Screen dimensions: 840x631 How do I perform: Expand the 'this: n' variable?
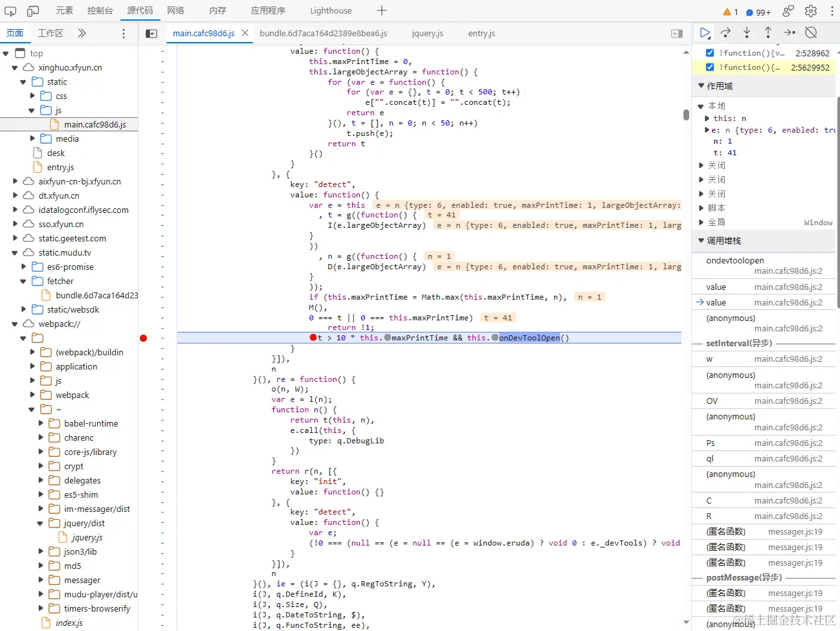point(707,118)
